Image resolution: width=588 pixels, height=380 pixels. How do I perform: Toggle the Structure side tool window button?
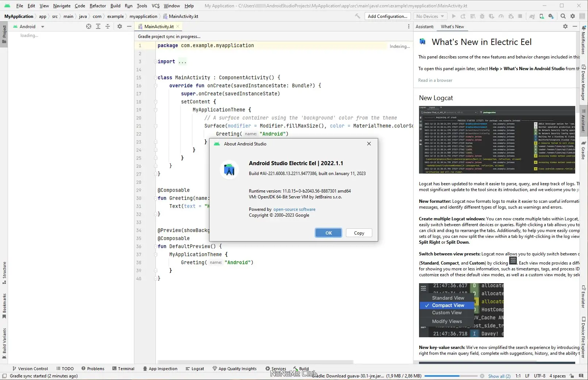click(4, 273)
